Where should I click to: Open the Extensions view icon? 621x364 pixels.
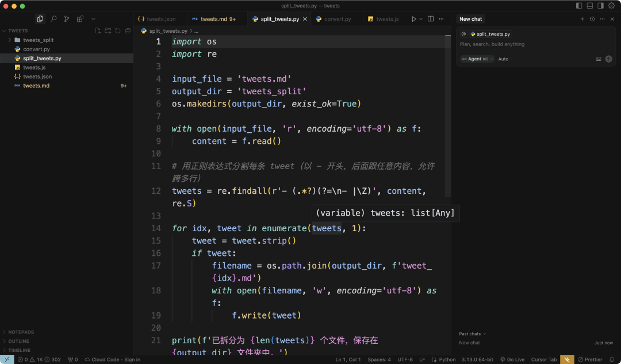tap(80, 18)
